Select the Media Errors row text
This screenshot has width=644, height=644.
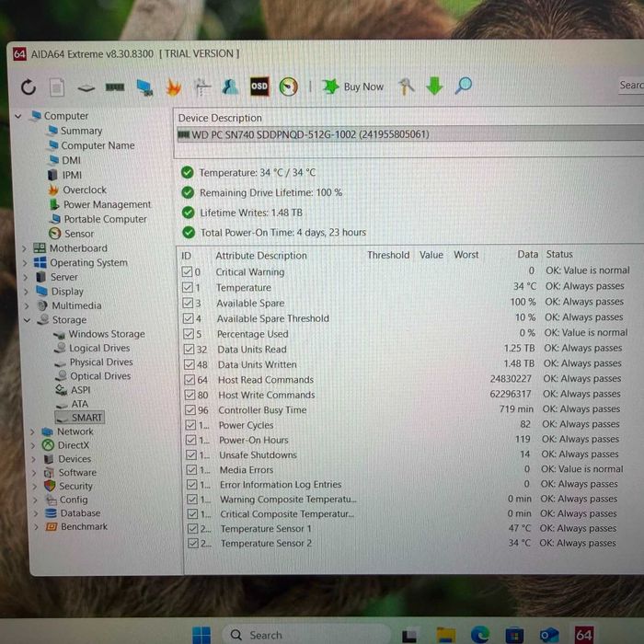pos(247,470)
